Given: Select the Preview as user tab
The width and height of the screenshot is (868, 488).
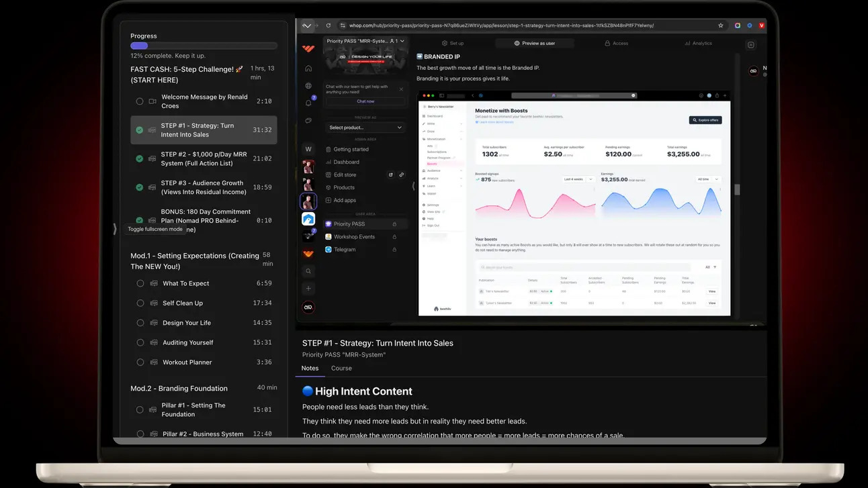Looking at the screenshot, I should coord(534,43).
